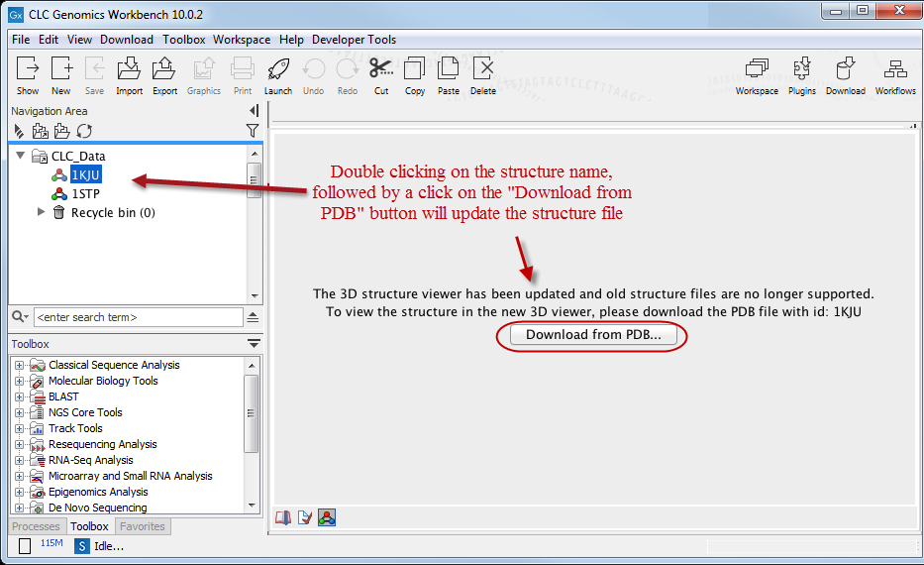Click the S server status icon
The image size is (924, 565).
(x=81, y=546)
